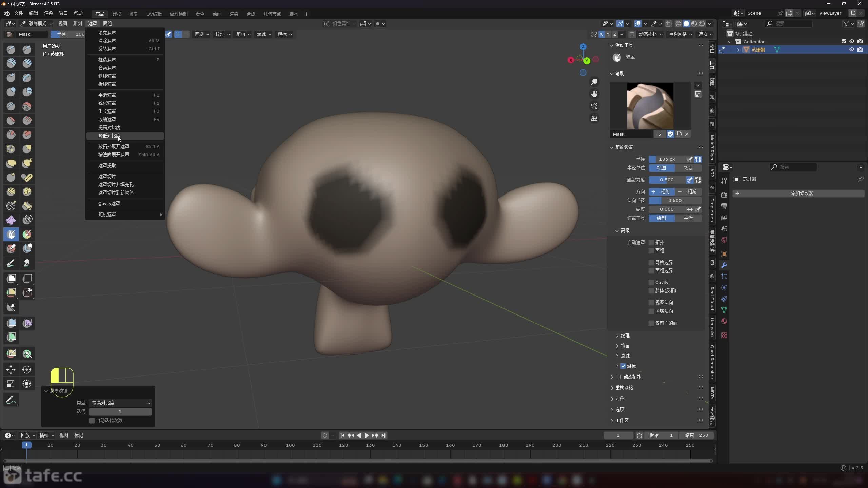This screenshot has width=868, height=488.
Task: Click the pan view hand icon
Action: point(594,94)
